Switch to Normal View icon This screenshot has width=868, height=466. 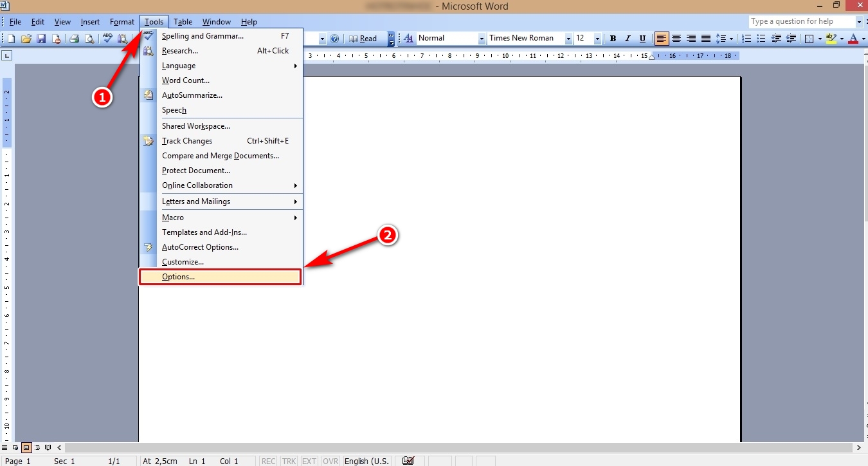[5, 447]
